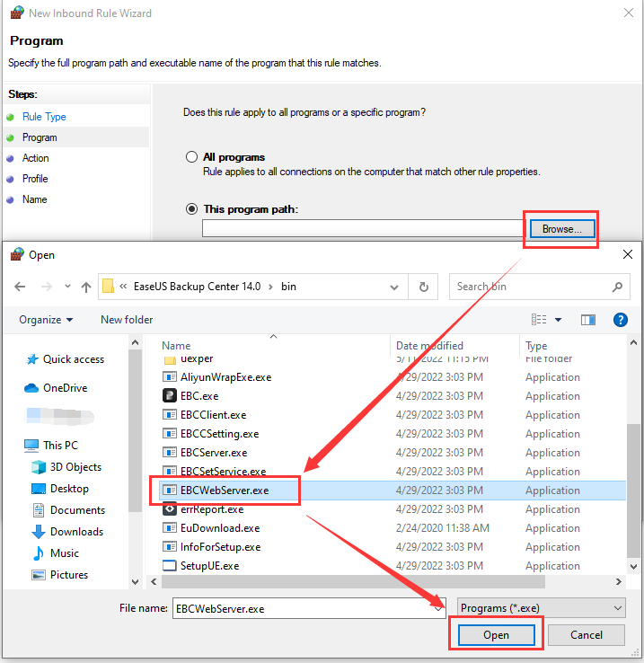
Task: Expand the File name dropdown arrow
Action: pos(438,608)
